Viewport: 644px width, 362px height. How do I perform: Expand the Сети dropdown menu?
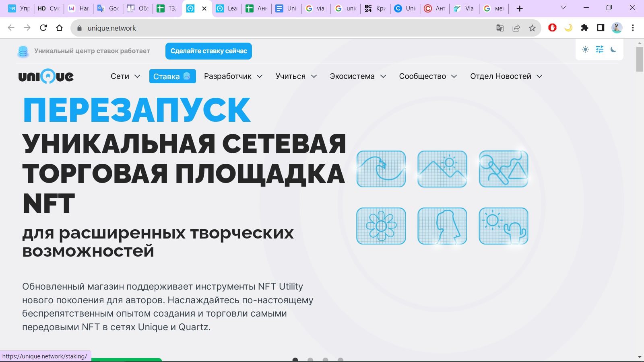(x=125, y=76)
